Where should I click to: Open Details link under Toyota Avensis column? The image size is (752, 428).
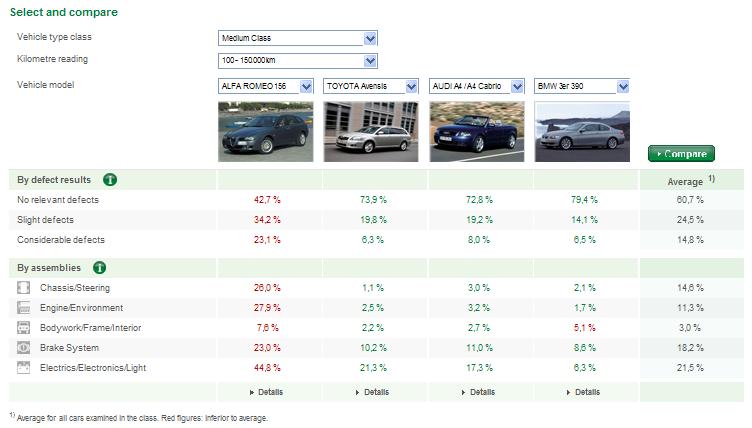372,392
